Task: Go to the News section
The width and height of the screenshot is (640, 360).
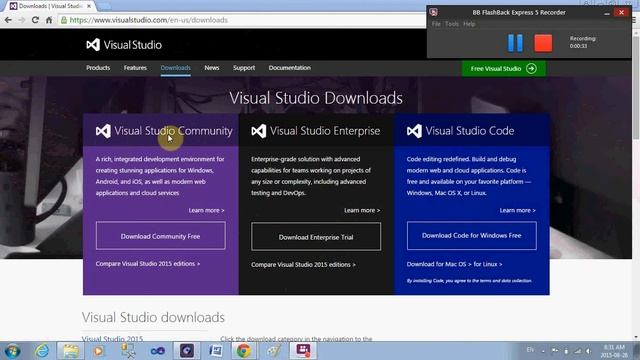Action: click(x=212, y=68)
